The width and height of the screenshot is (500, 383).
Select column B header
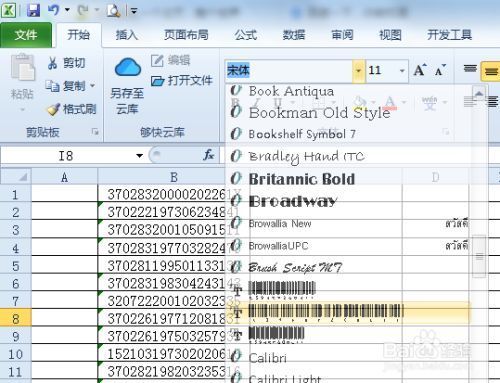[174, 177]
